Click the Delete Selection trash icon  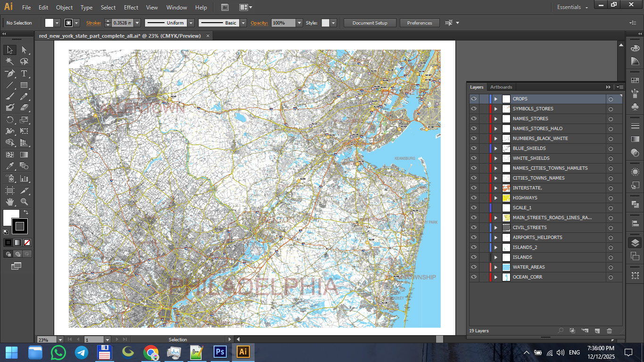click(609, 331)
